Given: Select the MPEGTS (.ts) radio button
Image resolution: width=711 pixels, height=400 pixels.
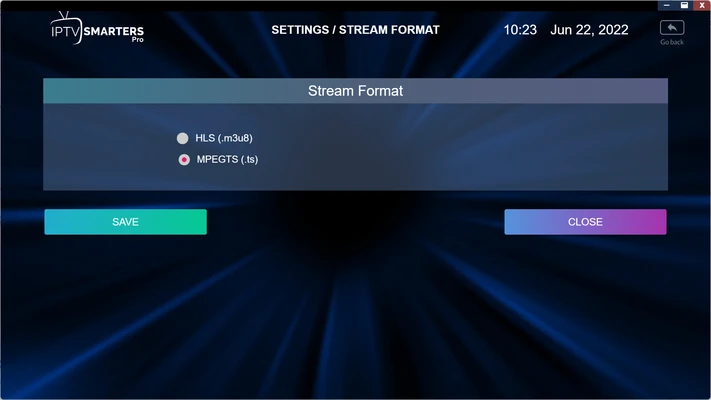Looking at the screenshot, I should (184, 160).
